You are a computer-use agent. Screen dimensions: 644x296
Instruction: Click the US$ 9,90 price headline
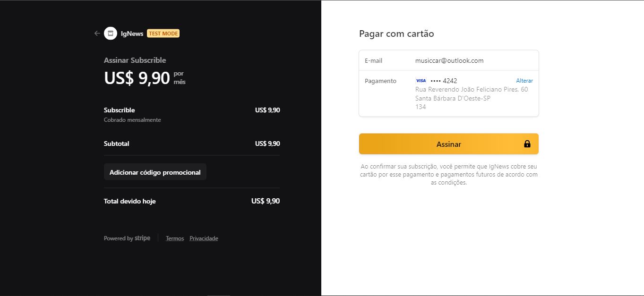[137, 77]
